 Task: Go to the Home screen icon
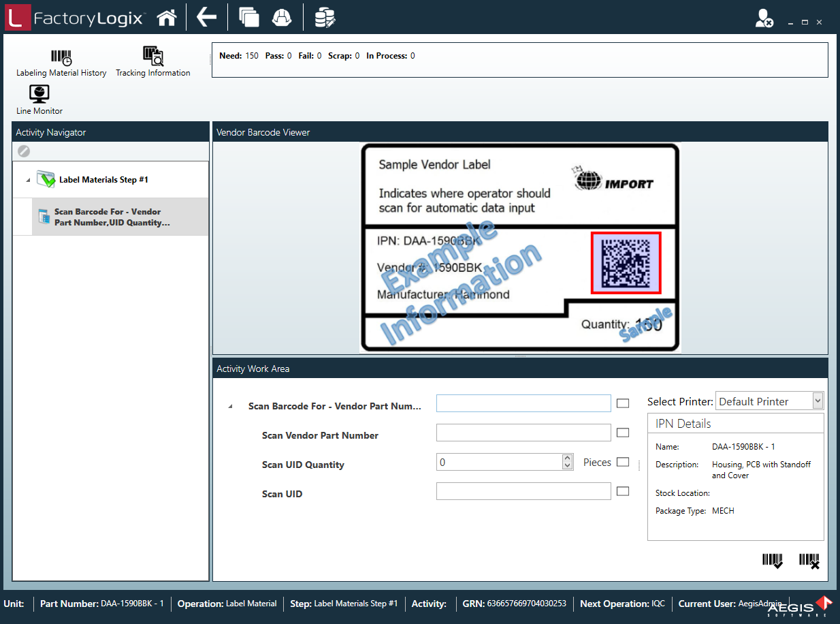point(167,18)
